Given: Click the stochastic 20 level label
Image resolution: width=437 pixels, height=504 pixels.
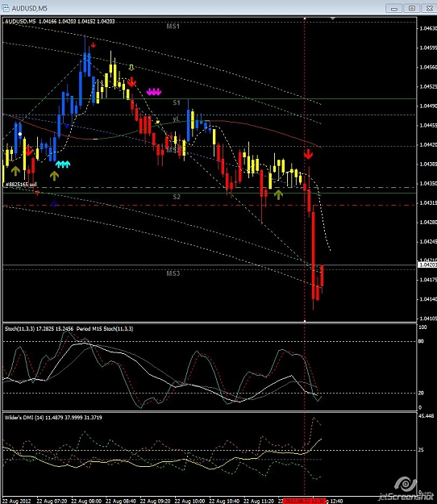Looking at the screenshot, I should 421,393.
